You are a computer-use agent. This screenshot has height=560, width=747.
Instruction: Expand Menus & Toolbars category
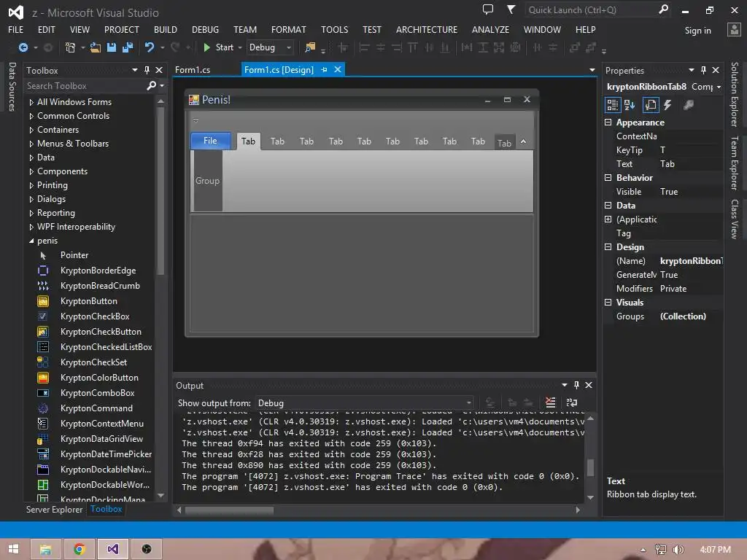click(31, 144)
